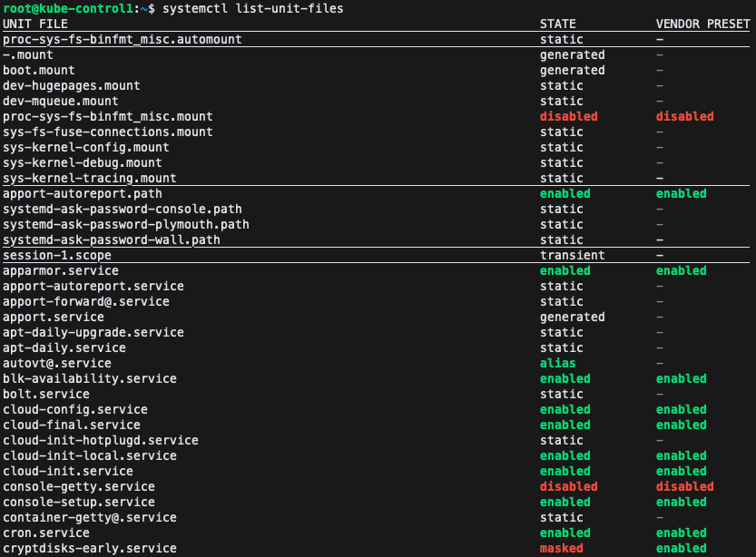Image resolution: width=756 pixels, height=557 pixels.
Task: Click 'enabled' state of apport-autoreport.path
Action: 565,194
